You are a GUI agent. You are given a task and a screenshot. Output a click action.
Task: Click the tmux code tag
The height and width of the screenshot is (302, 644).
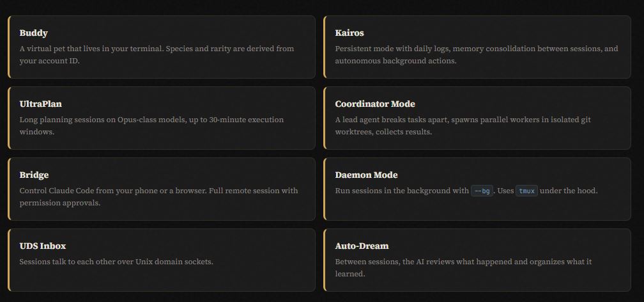(x=526, y=191)
